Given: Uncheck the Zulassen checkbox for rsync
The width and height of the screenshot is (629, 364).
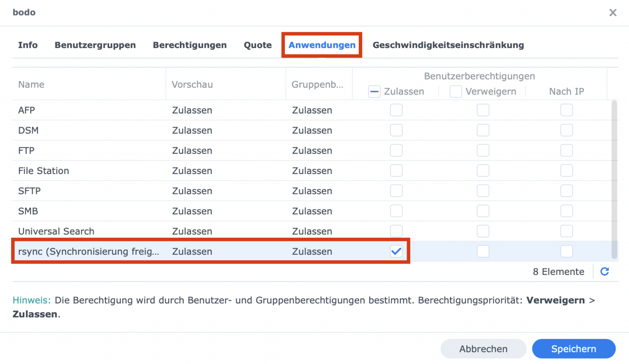Looking at the screenshot, I should click(396, 251).
